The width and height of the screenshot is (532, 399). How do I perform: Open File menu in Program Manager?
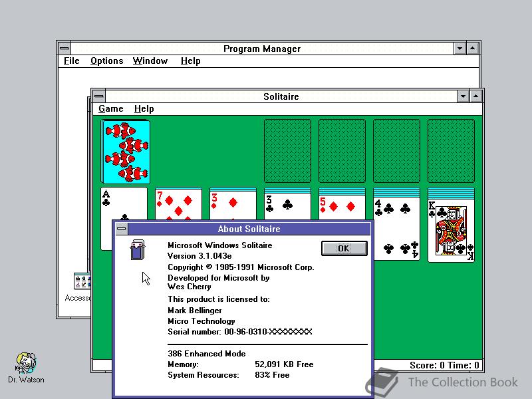tap(72, 61)
